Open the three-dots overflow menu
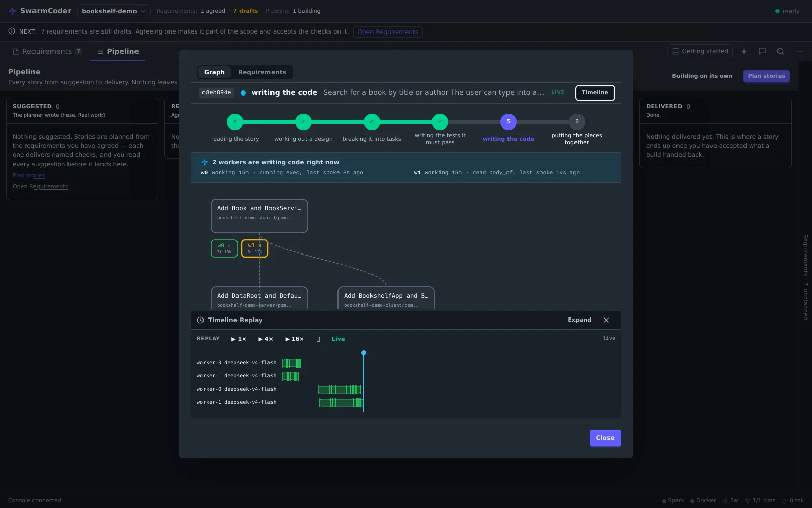Viewport: 812px width, 508px height. [799, 51]
